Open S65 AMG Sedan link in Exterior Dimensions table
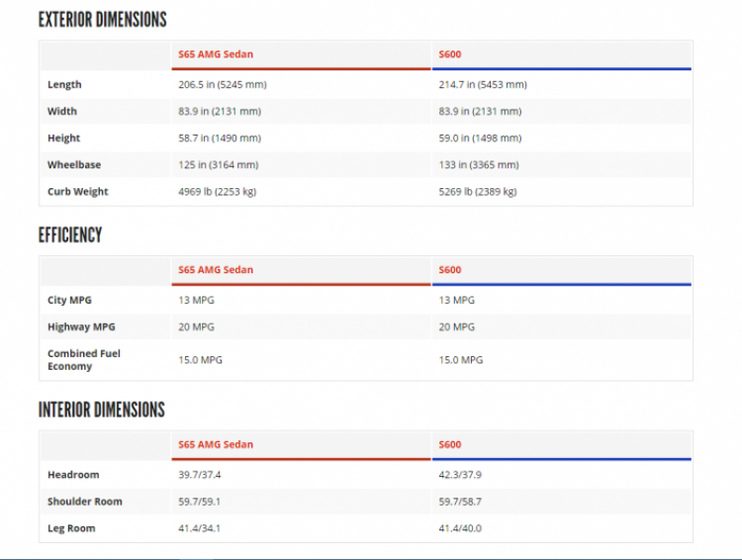 (216, 54)
